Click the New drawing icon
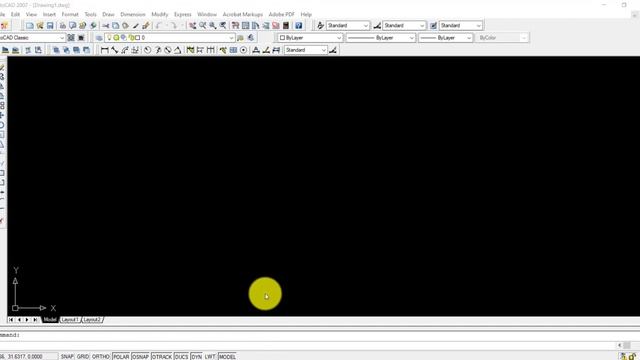Viewport: 640px width, 360px height. (30, 26)
